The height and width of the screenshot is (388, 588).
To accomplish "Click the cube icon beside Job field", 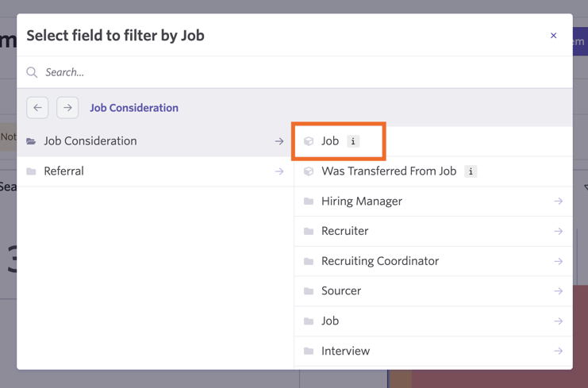I will pyautogui.click(x=309, y=141).
